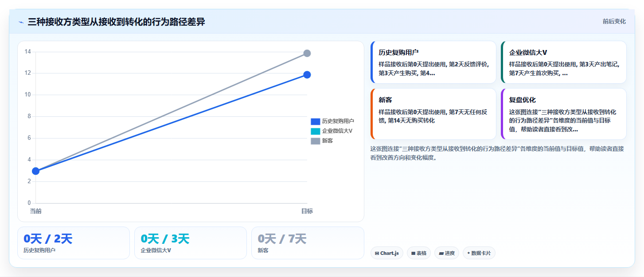The height and width of the screenshot is (277, 644).
Task: Click the 0天 / 7天 stat card
Action: coord(308,243)
